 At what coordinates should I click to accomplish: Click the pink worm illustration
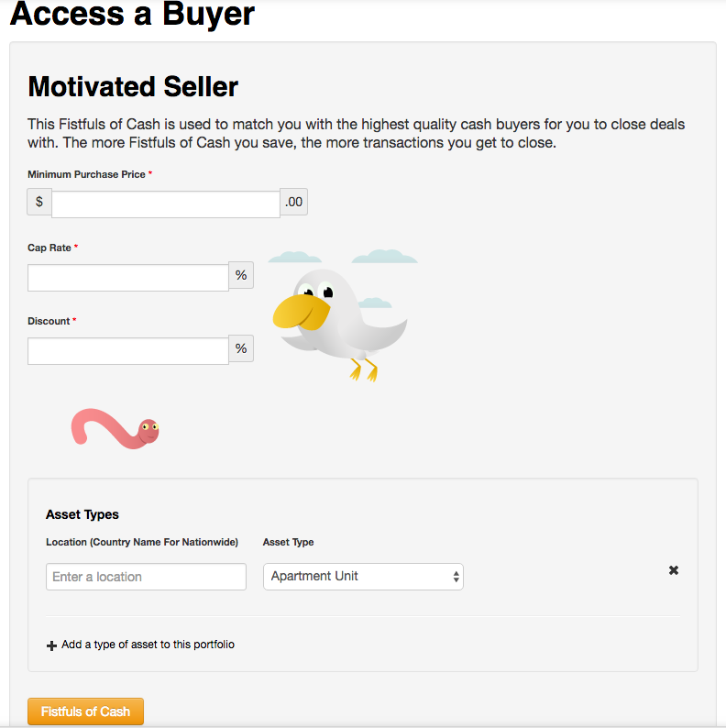(115, 428)
